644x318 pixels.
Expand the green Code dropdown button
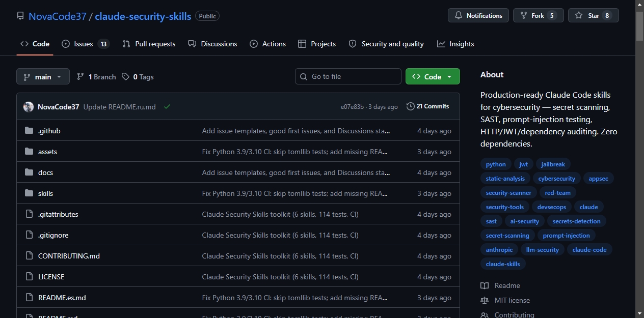click(433, 76)
